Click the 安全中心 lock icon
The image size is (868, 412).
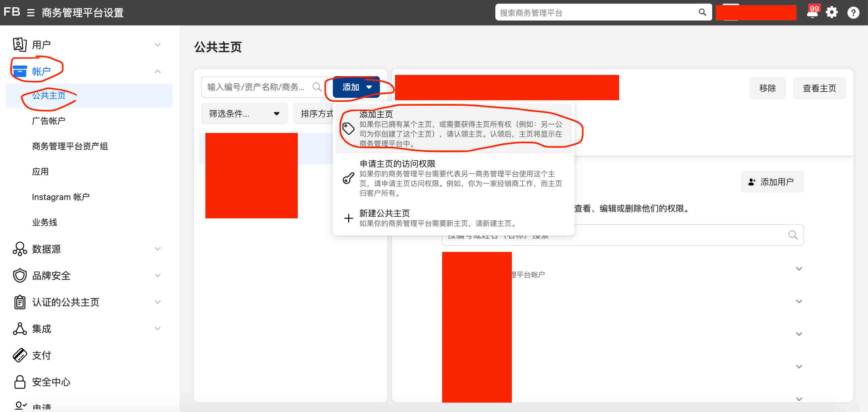(20, 382)
